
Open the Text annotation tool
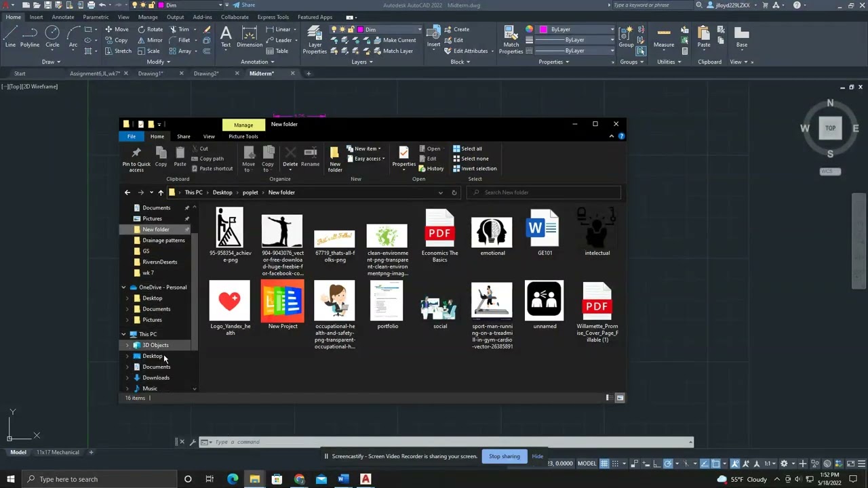pos(226,37)
